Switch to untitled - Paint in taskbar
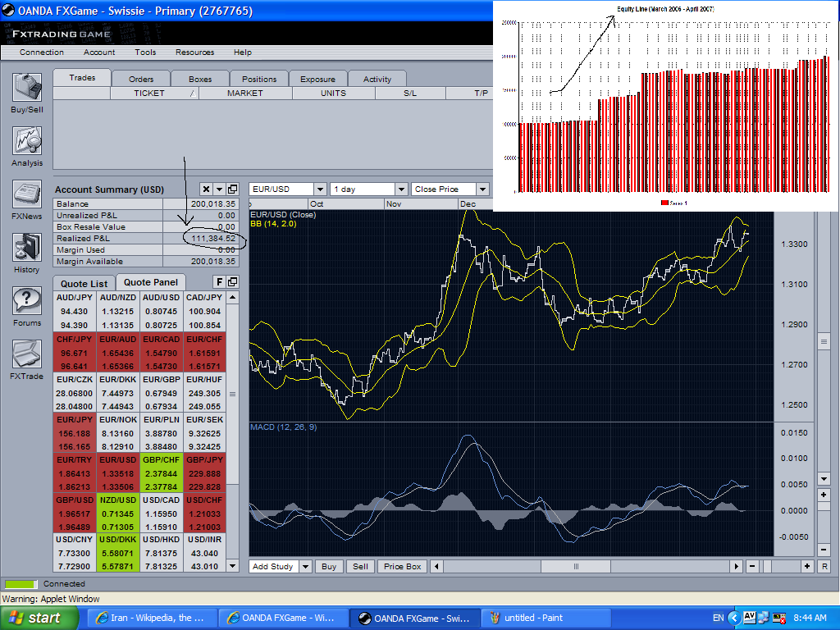The height and width of the screenshot is (630, 840). click(x=533, y=618)
